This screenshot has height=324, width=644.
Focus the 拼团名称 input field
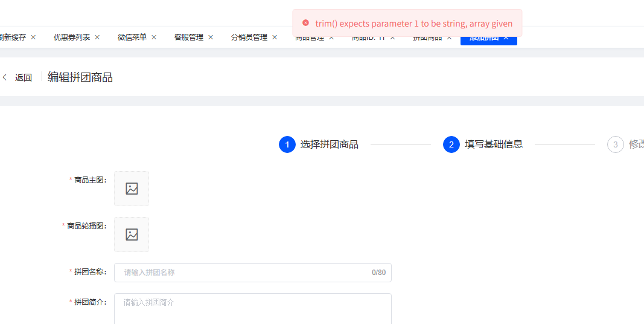[252, 273]
